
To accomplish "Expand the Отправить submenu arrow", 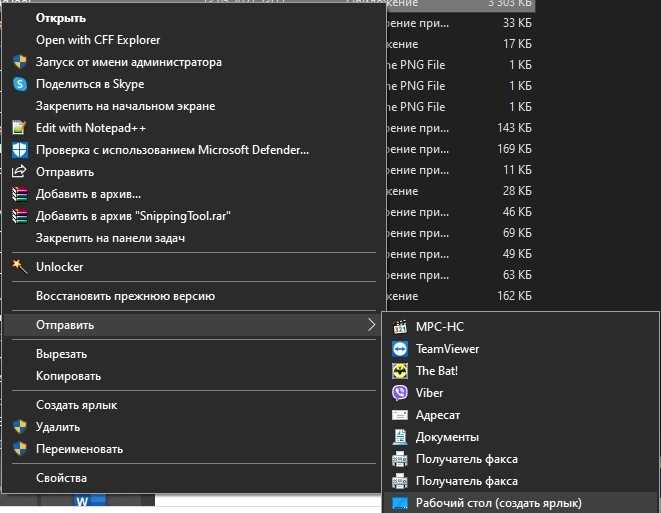I will 371,325.
